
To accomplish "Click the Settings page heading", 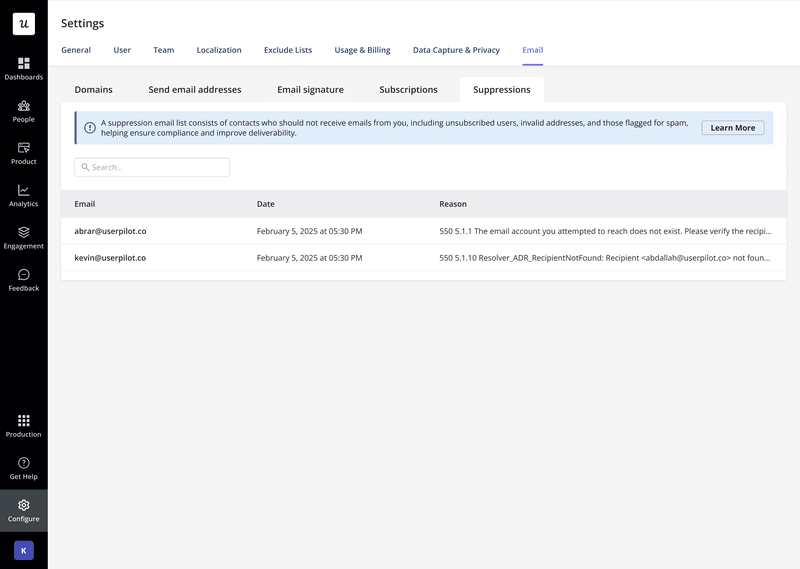I will (x=83, y=23).
